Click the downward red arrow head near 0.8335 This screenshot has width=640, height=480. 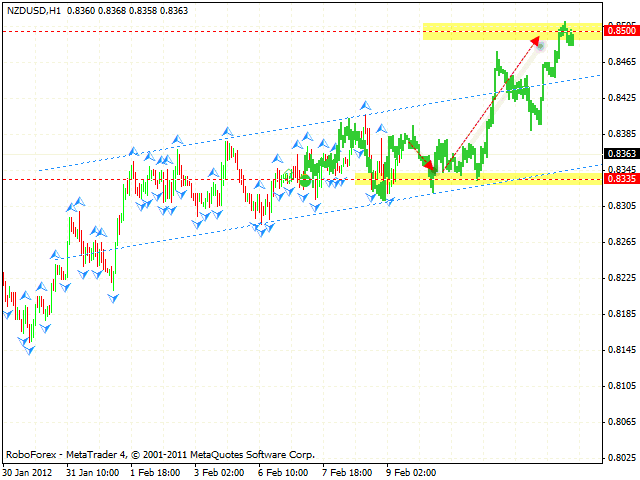pyautogui.click(x=430, y=164)
